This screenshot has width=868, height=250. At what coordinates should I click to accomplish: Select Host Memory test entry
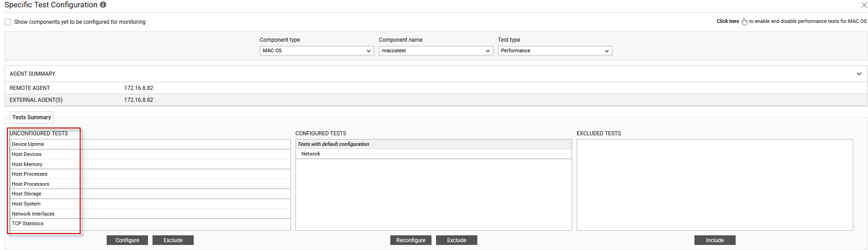point(150,164)
